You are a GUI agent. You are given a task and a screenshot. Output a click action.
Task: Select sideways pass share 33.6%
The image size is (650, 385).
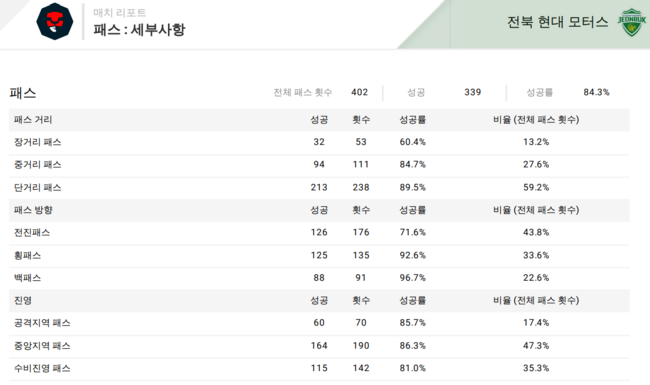tap(536, 255)
